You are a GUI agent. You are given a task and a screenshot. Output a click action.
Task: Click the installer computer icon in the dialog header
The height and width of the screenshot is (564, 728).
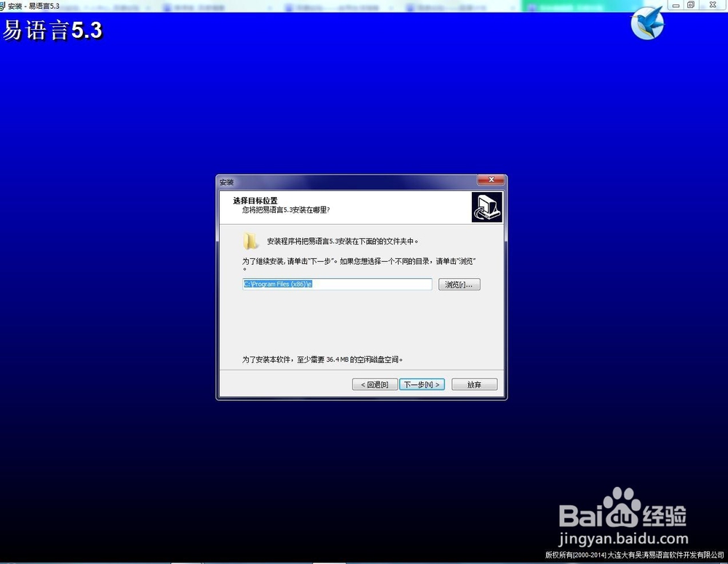[486, 207]
